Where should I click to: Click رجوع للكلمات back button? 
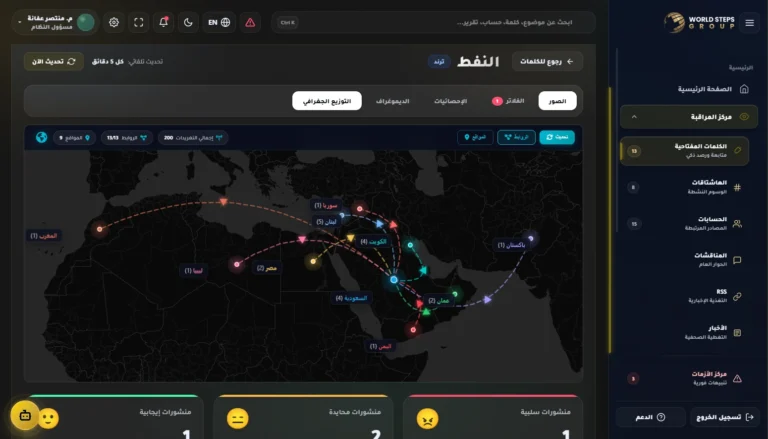click(x=547, y=61)
